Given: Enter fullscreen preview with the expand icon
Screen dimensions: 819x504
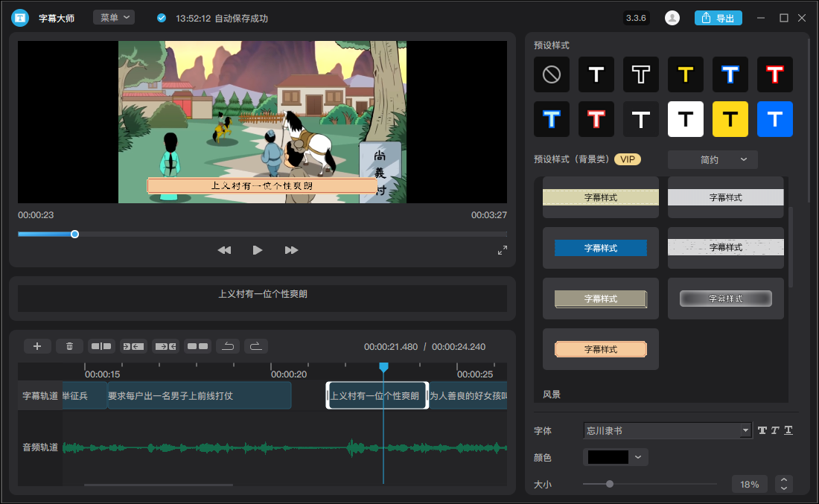Looking at the screenshot, I should coord(503,250).
